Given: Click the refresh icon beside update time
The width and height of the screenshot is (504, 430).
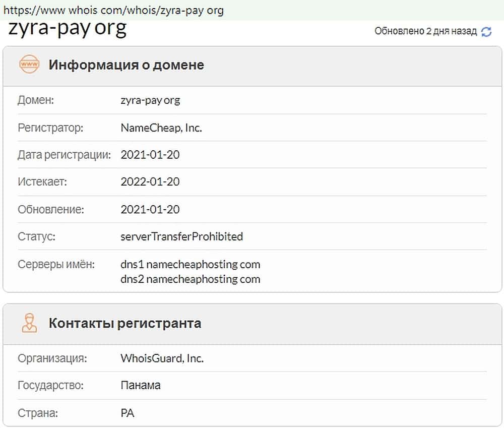Looking at the screenshot, I should [486, 32].
